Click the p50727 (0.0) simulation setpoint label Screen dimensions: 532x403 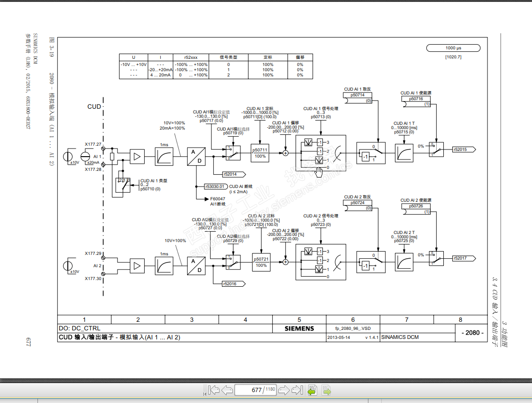[x=211, y=228]
